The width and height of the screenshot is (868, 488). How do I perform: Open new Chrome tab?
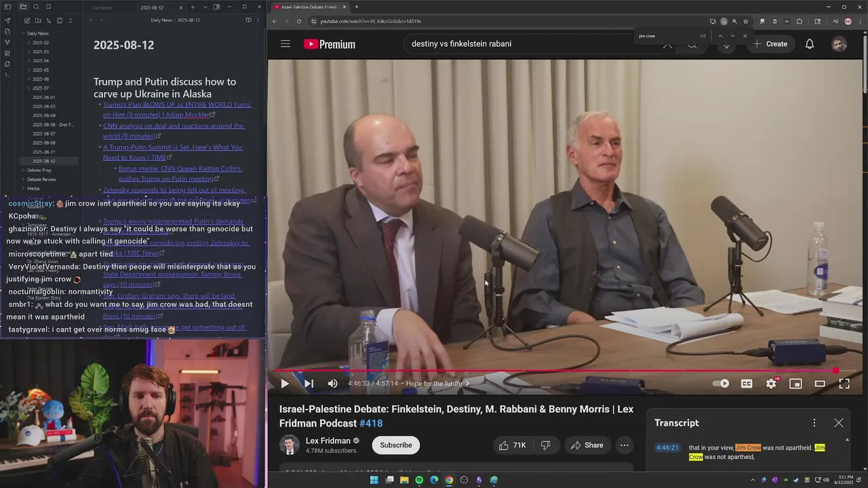357,7
